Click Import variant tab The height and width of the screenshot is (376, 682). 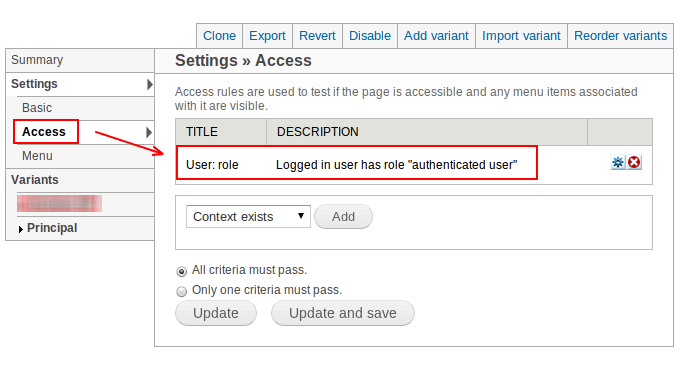point(522,36)
